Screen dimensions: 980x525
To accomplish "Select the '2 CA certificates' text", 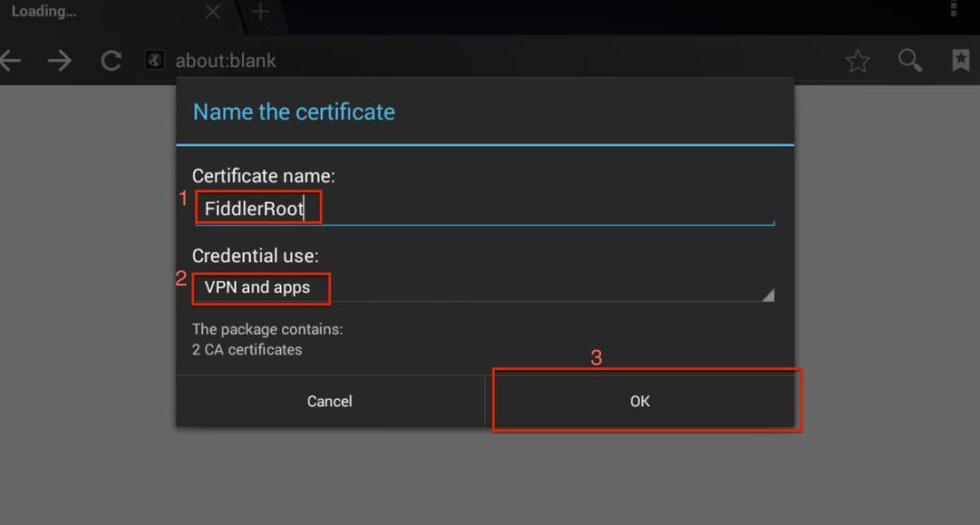I will [x=247, y=350].
